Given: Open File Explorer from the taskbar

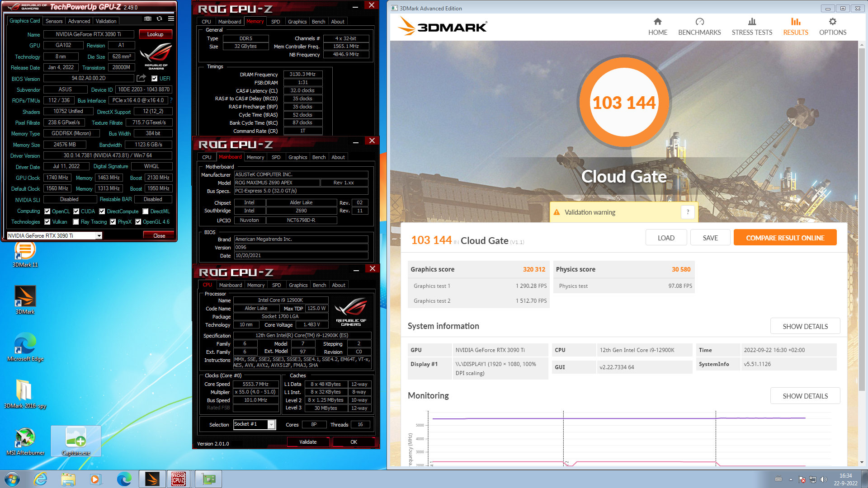Looking at the screenshot, I should 68,479.
